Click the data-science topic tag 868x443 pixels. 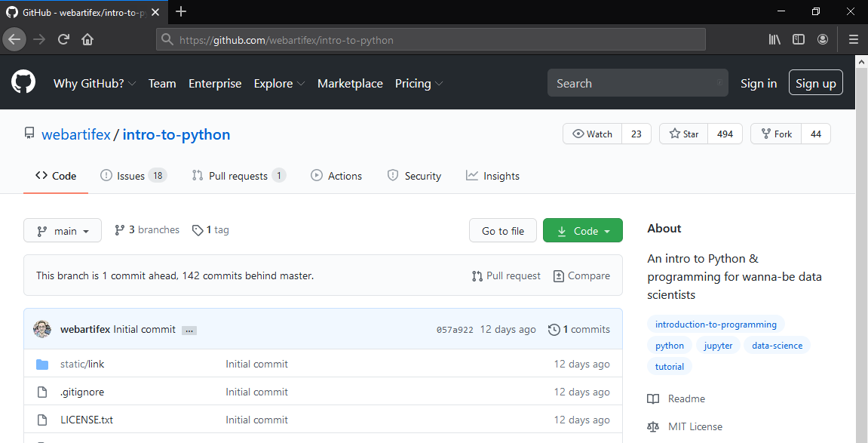tap(777, 346)
